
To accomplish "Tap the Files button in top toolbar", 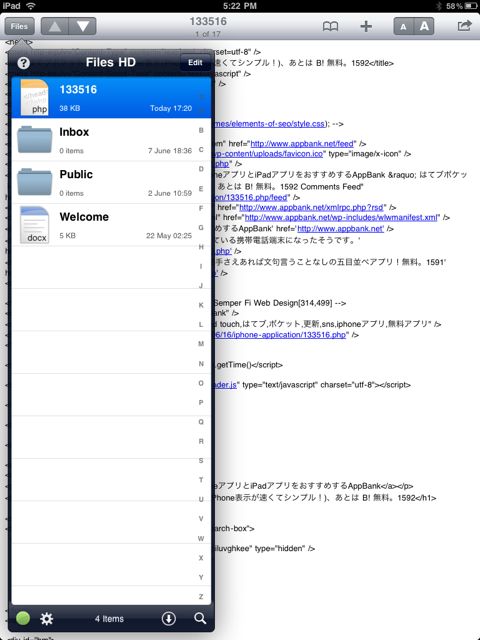I will click(x=20, y=27).
